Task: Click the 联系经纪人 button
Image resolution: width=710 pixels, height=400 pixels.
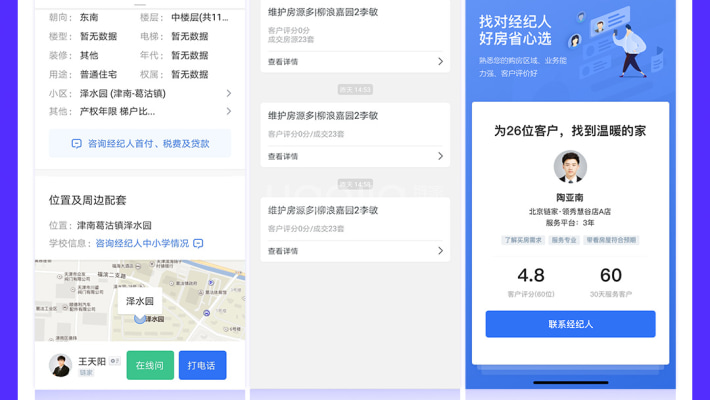Action: pyautogui.click(x=570, y=324)
